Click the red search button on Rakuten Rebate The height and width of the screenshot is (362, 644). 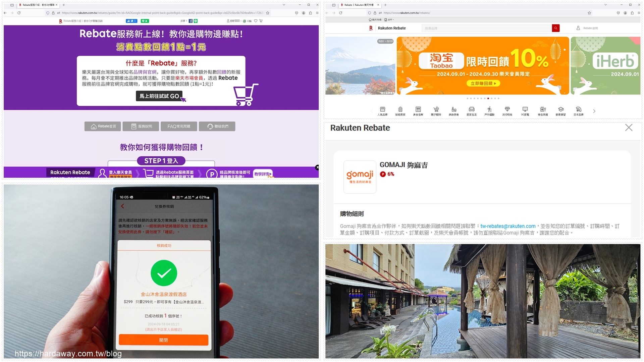(556, 28)
